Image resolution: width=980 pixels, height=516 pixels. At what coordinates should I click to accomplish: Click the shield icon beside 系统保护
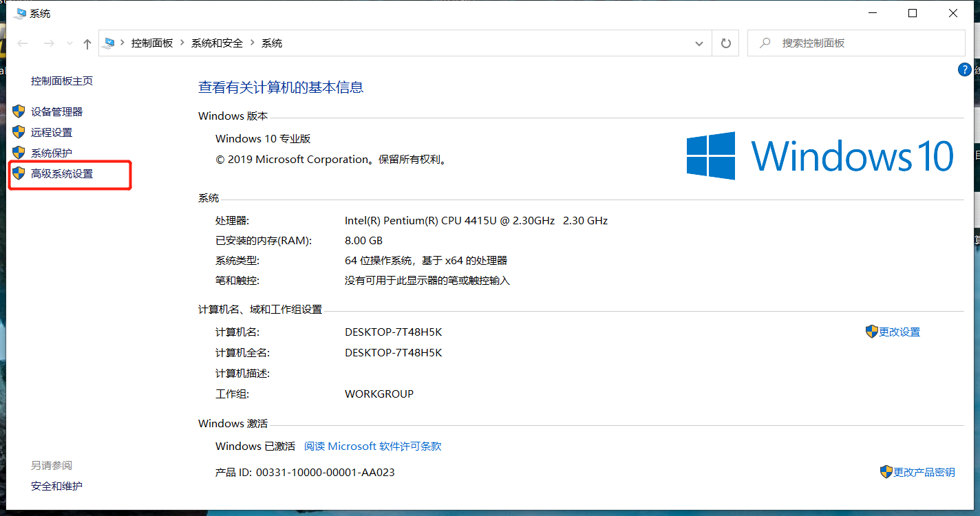click(x=19, y=153)
